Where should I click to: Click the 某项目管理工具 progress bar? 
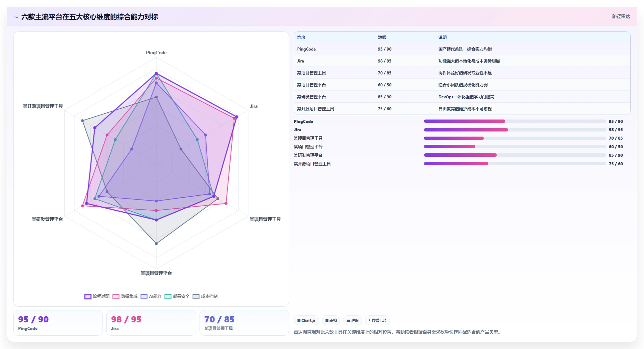coord(515,138)
